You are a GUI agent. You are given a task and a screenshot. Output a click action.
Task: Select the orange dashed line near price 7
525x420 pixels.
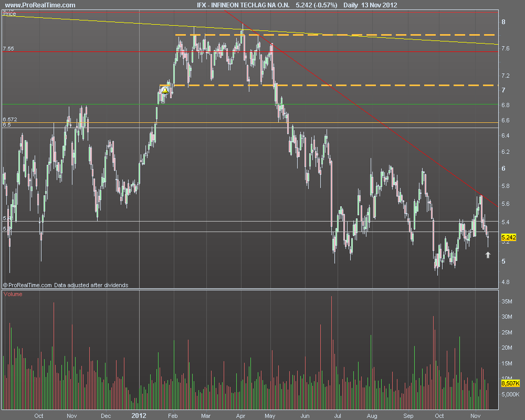coord(328,86)
